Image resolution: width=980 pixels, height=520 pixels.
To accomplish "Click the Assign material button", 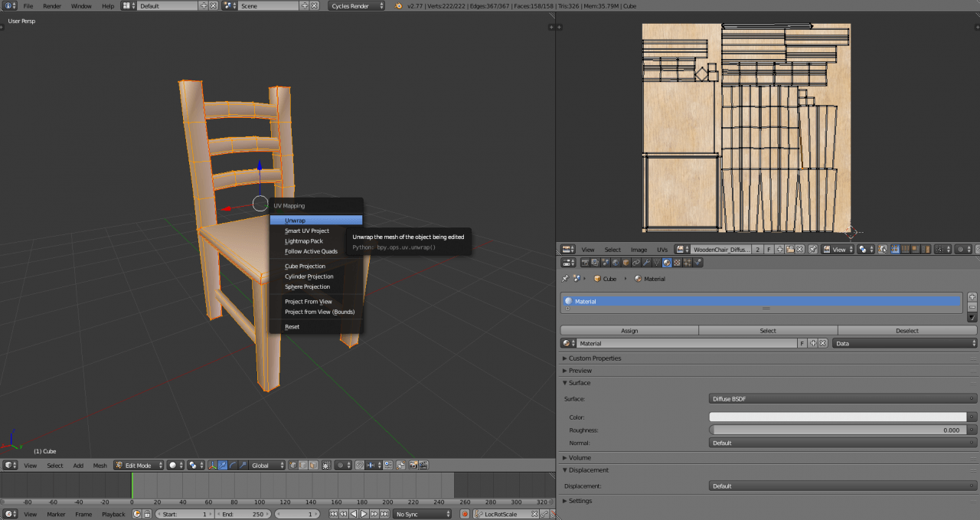I will (x=629, y=331).
